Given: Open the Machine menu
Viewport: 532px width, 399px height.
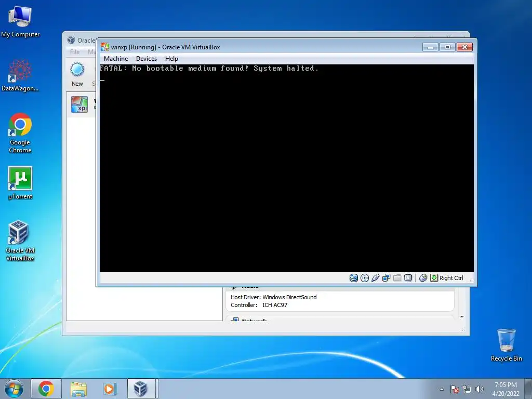Looking at the screenshot, I should tap(116, 59).
